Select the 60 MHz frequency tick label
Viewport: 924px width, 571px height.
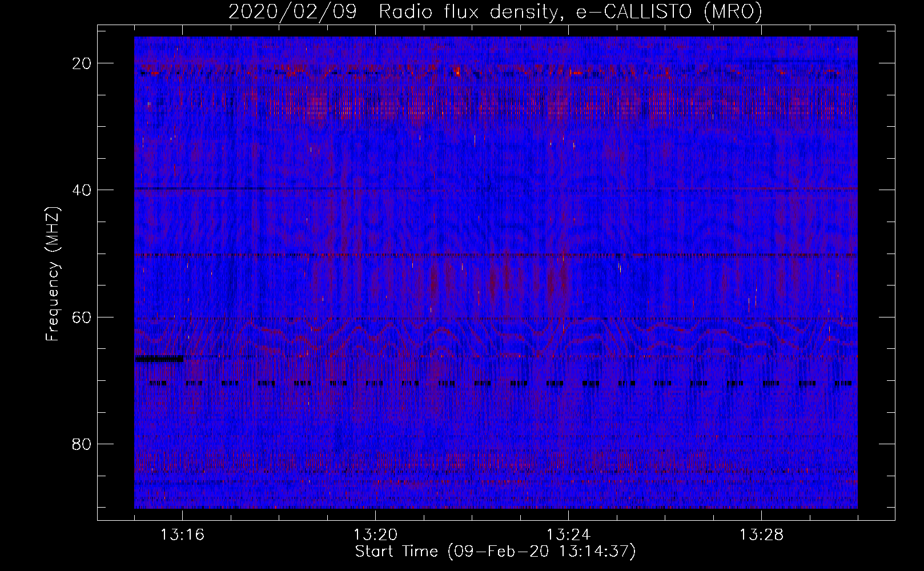[82, 317]
